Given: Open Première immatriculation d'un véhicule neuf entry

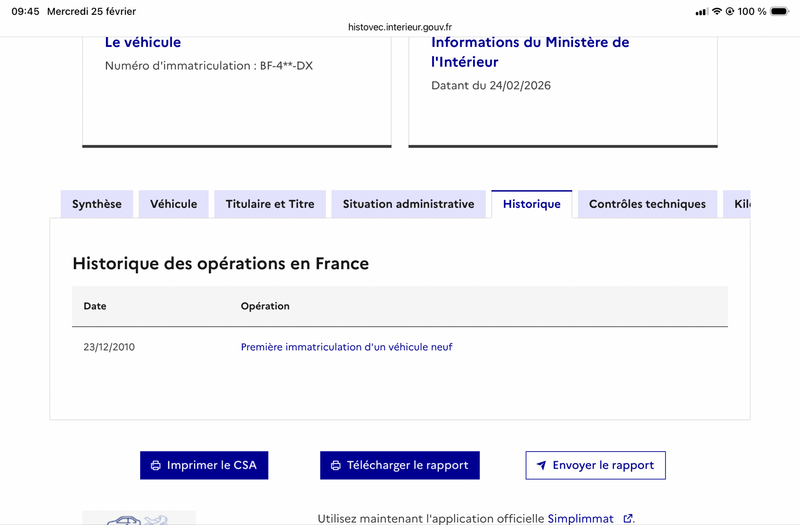Looking at the screenshot, I should (x=346, y=347).
